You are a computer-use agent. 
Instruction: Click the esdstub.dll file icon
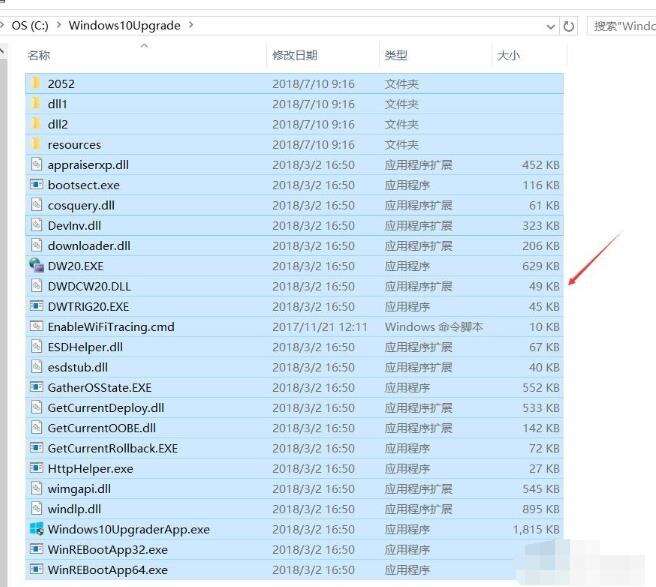pos(36,367)
